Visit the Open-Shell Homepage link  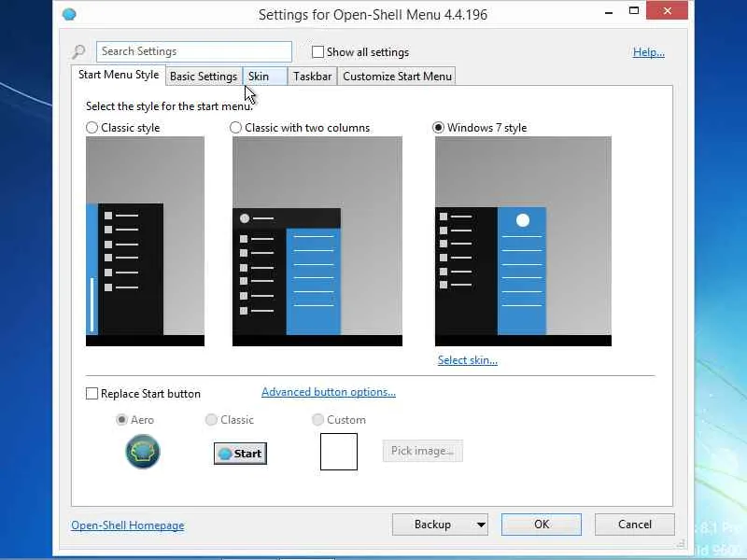click(128, 525)
